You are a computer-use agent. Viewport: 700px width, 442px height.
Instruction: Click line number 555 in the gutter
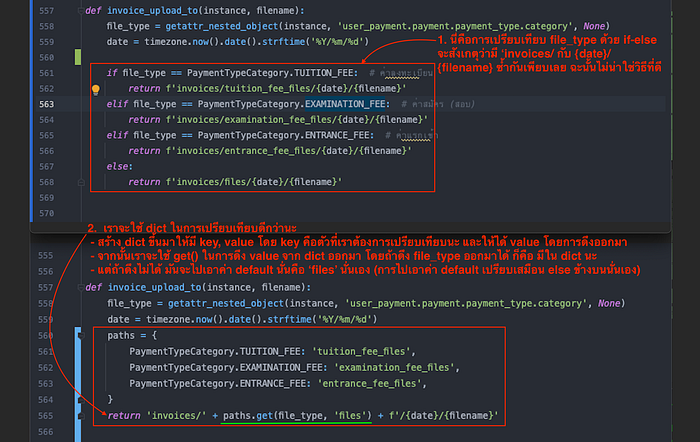[x=46, y=255]
